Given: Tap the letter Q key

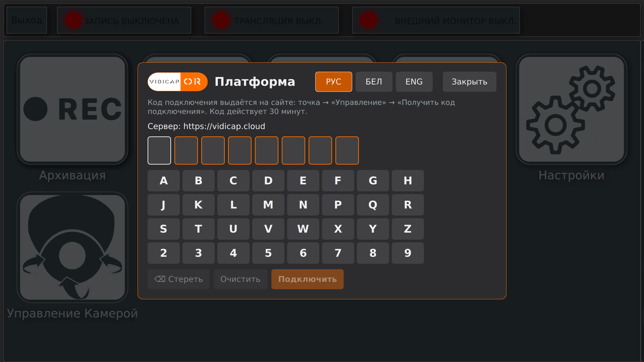Looking at the screenshot, I should click(x=373, y=205).
